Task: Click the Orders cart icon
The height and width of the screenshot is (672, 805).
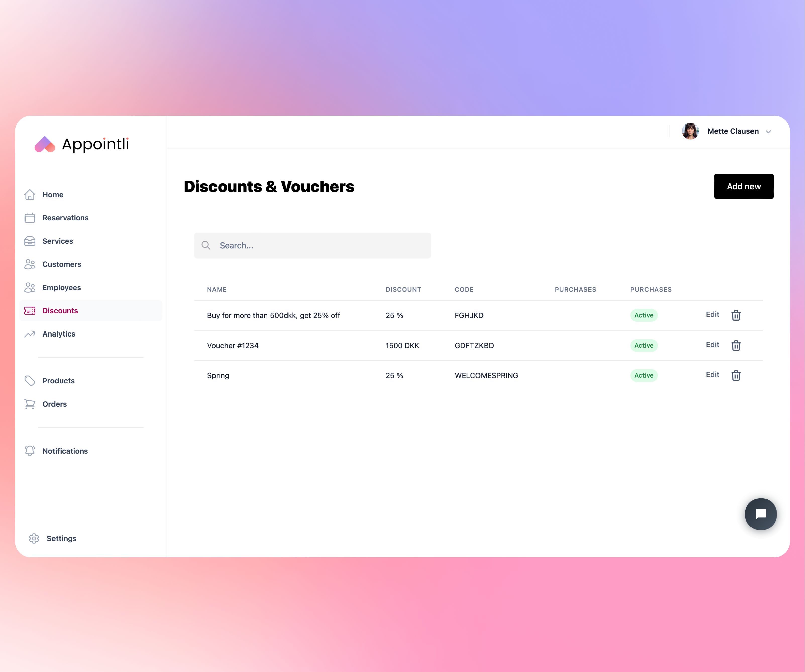Action: point(30,404)
